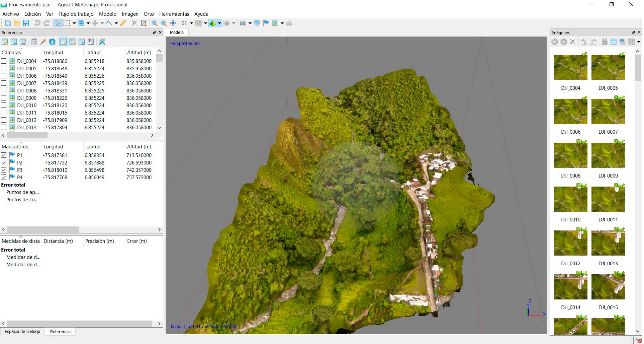Toggle the P3 marker checkbox
This screenshot has height=344, width=644.
(4, 170)
